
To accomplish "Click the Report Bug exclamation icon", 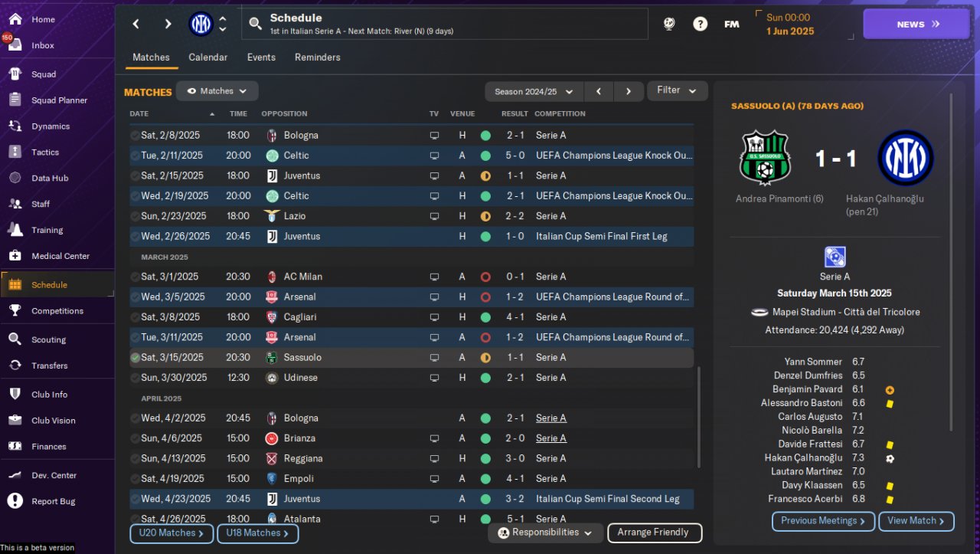I will pyautogui.click(x=15, y=501).
